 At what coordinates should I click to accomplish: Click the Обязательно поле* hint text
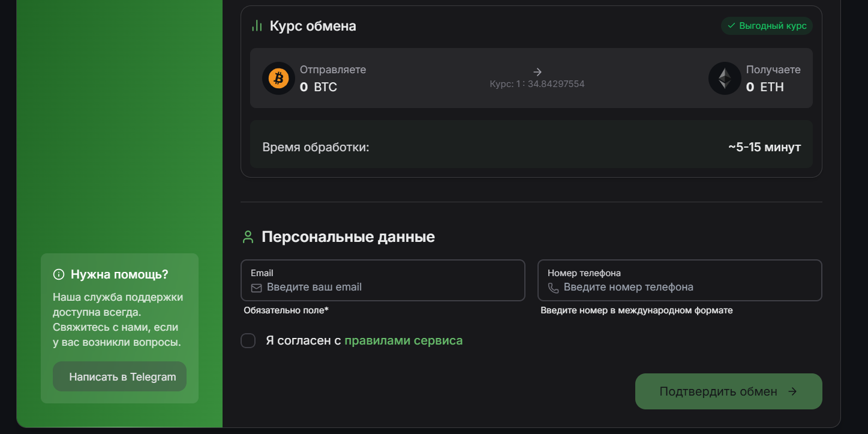[286, 310]
